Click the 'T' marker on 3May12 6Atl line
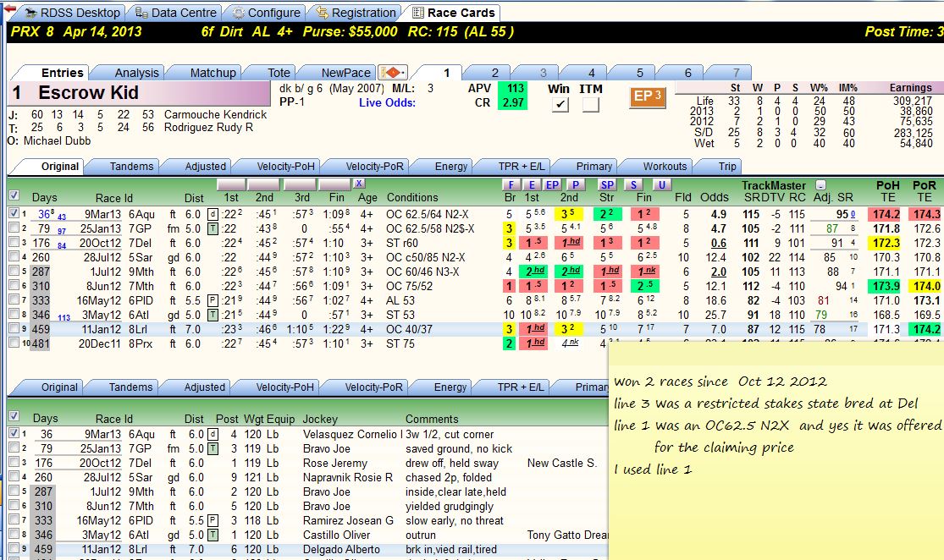944x560 pixels. click(213, 315)
